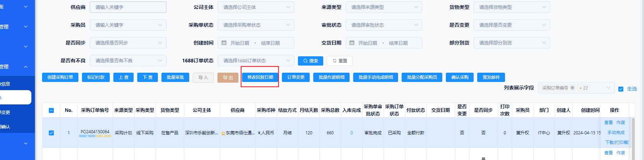
Task: Collapse the expanded sidebar menu with up chevron
Action: [26, 67]
